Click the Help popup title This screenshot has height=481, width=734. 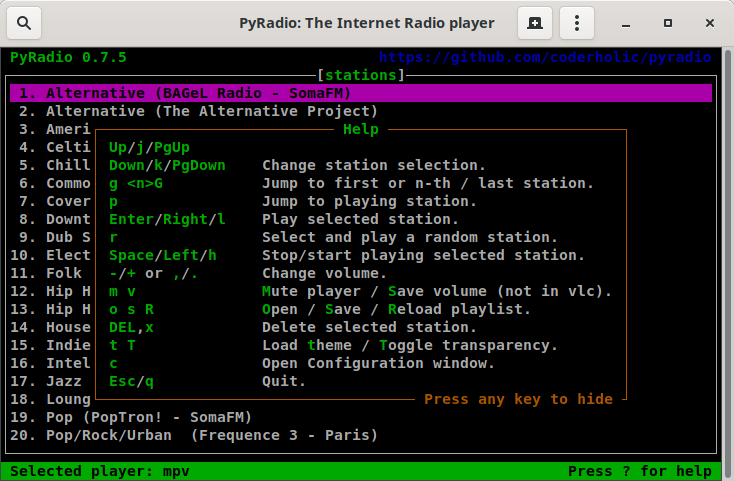coord(360,129)
